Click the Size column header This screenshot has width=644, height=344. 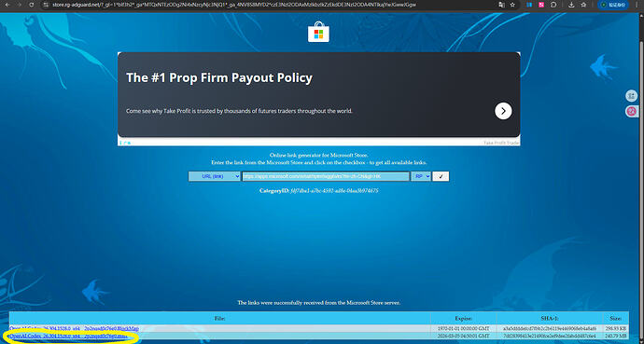pos(615,318)
